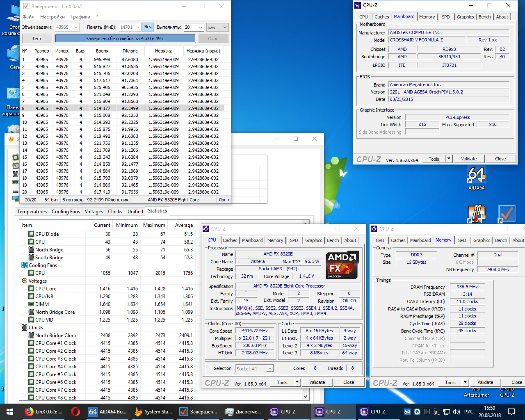Open Tools dropdown arrow in CPU-Z Mainboard window

coord(449,159)
